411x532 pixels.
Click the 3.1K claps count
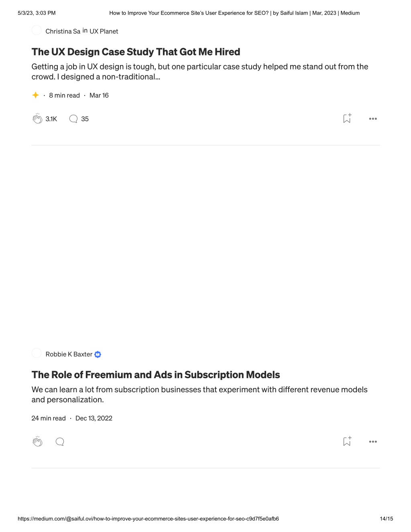click(51, 119)
